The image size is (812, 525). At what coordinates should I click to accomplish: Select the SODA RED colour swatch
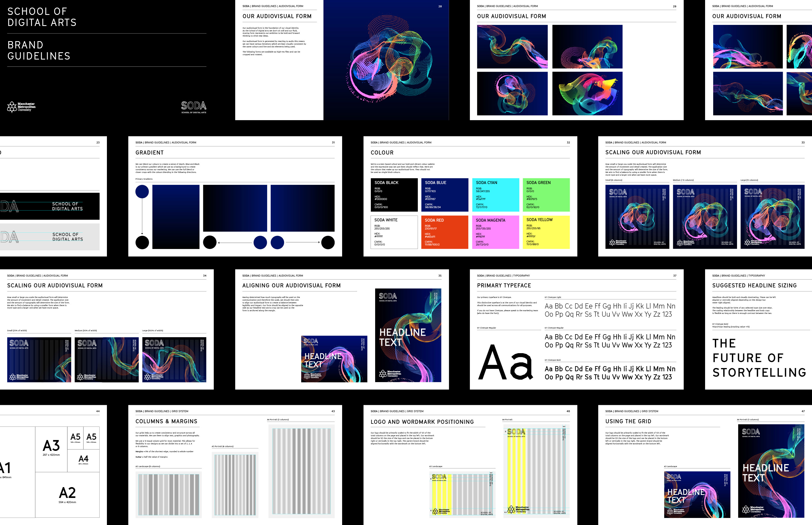(x=444, y=232)
